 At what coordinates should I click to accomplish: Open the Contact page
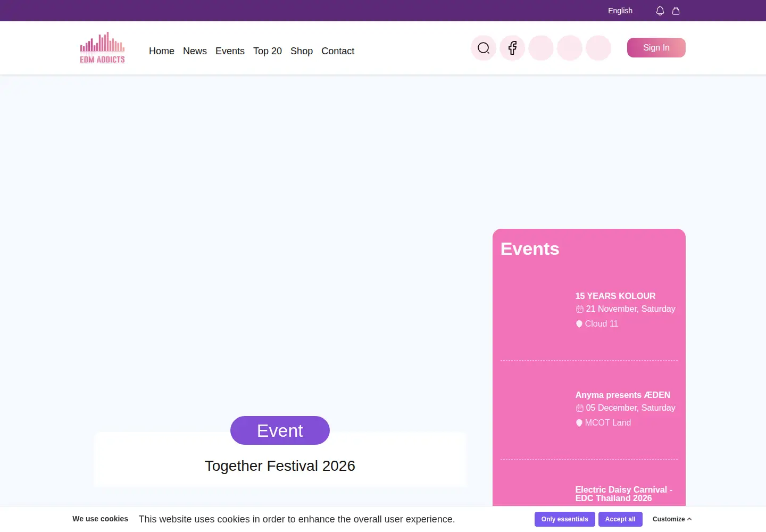tap(338, 51)
